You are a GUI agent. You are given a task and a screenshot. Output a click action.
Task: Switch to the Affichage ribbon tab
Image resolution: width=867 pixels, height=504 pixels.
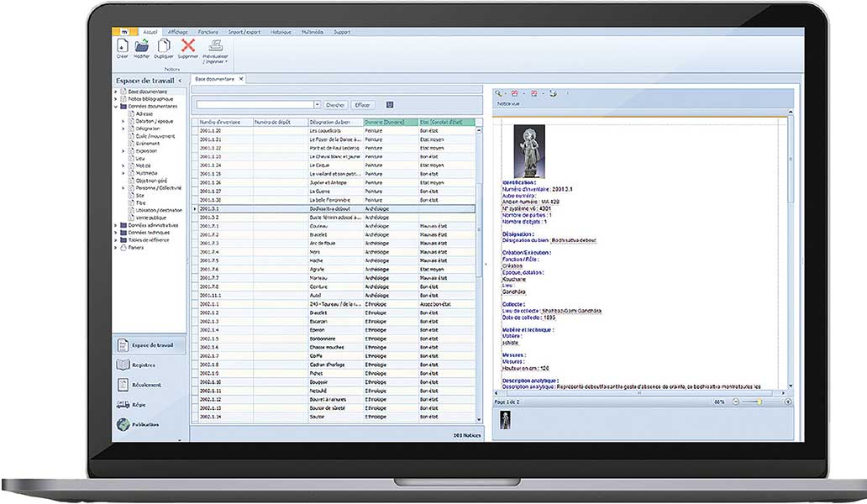pyautogui.click(x=178, y=32)
